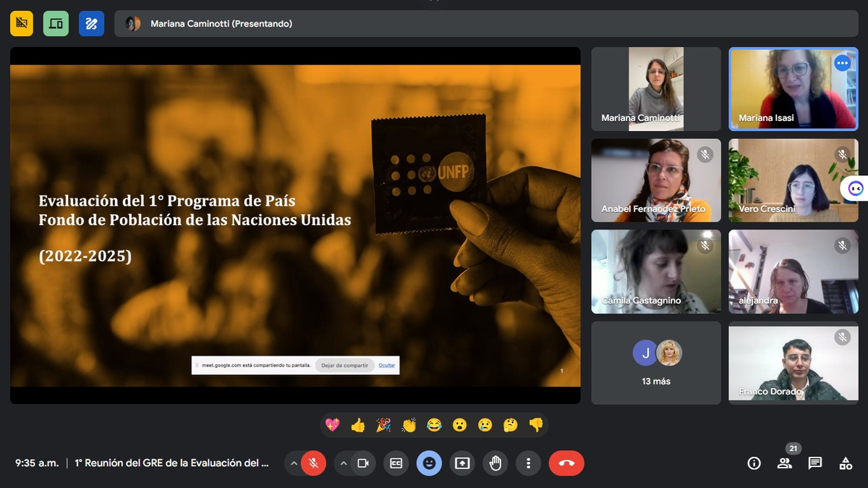Click alejandra tile muted mic icon

[x=842, y=245]
